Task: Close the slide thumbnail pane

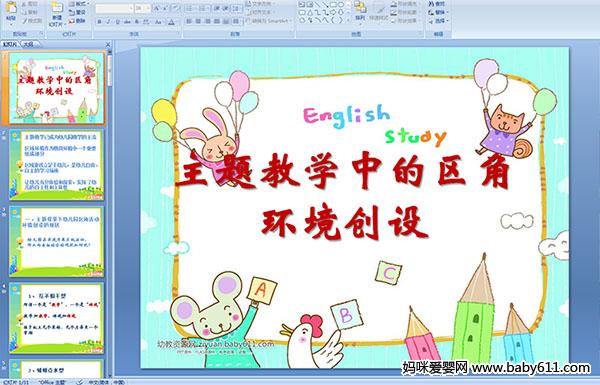Action: pyautogui.click(x=108, y=44)
